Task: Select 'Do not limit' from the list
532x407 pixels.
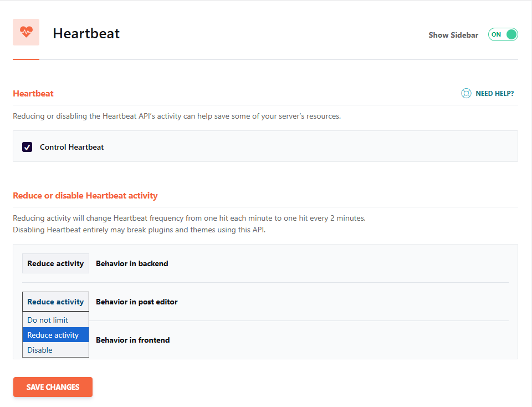Action: coord(47,320)
